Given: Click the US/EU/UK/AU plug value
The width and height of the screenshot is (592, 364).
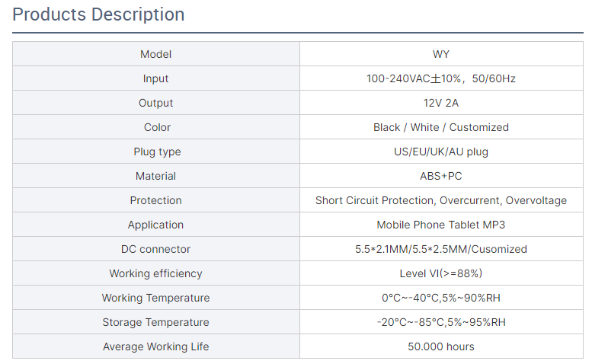Looking at the screenshot, I should coord(441,152).
